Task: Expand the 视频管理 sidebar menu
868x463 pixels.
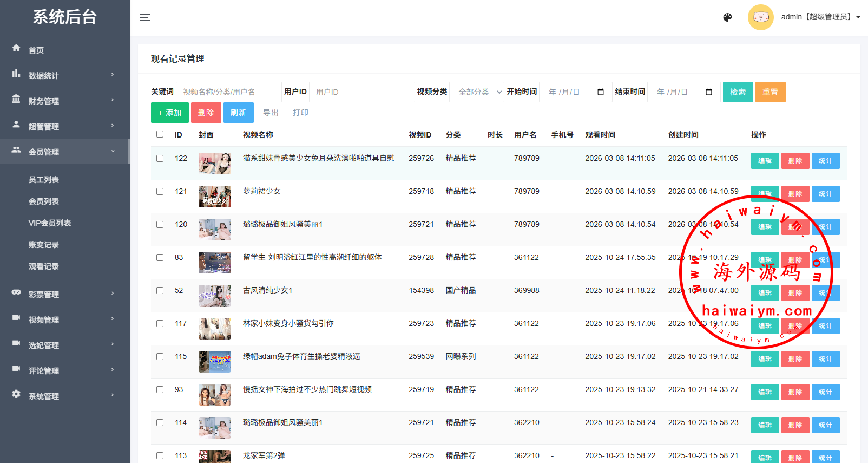Action: click(65, 319)
